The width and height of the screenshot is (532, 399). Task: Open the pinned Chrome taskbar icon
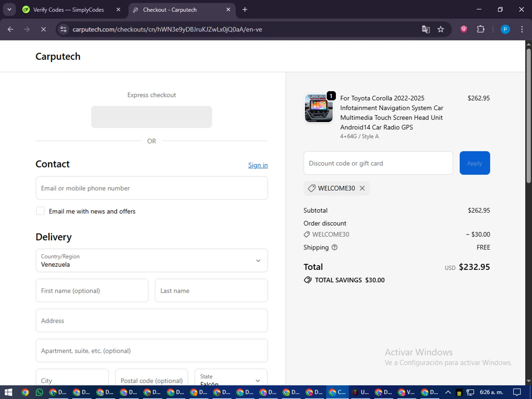pos(25,392)
